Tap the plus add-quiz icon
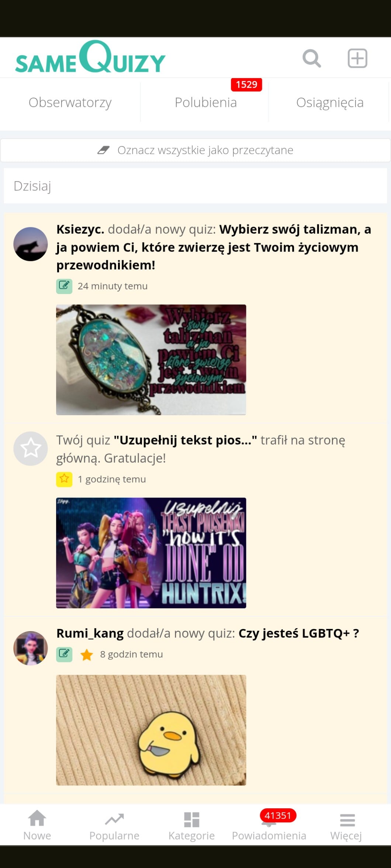Image resolution: width=391 pixels, height=868 pixels. pos(357,58)
